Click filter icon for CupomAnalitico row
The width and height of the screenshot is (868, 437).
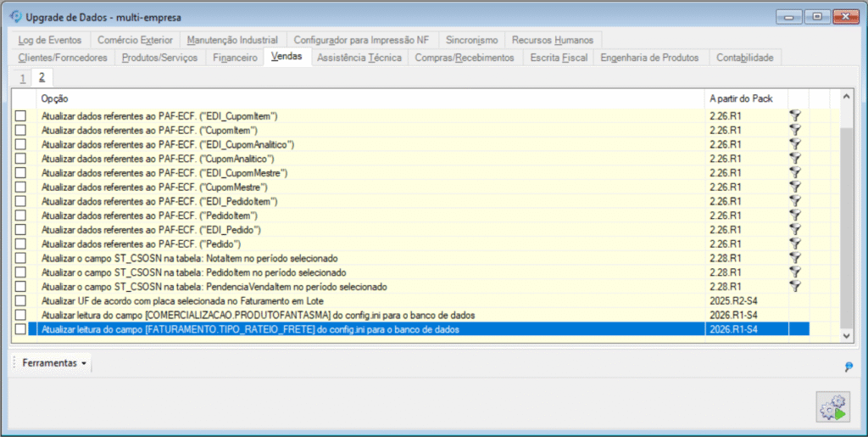coord(795,159)
